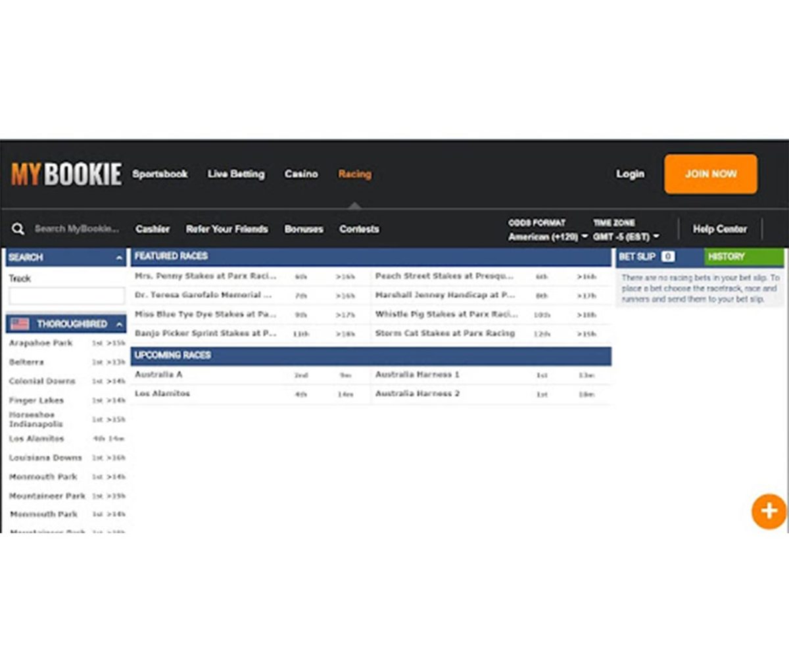Image resolution: width=789 pixels, height=672 pixels.
Task: Open the Bonuses link
Action: 304,229
